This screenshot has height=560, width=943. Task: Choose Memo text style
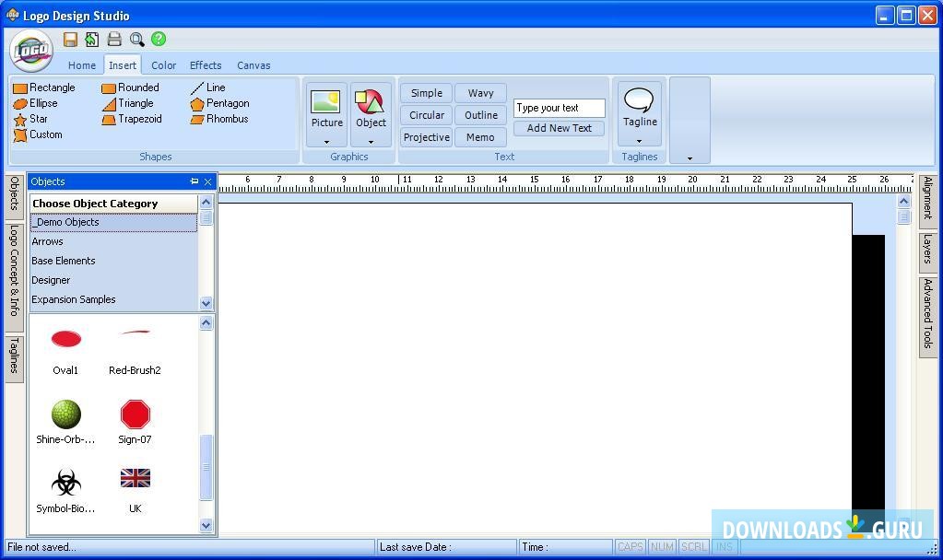480,137
